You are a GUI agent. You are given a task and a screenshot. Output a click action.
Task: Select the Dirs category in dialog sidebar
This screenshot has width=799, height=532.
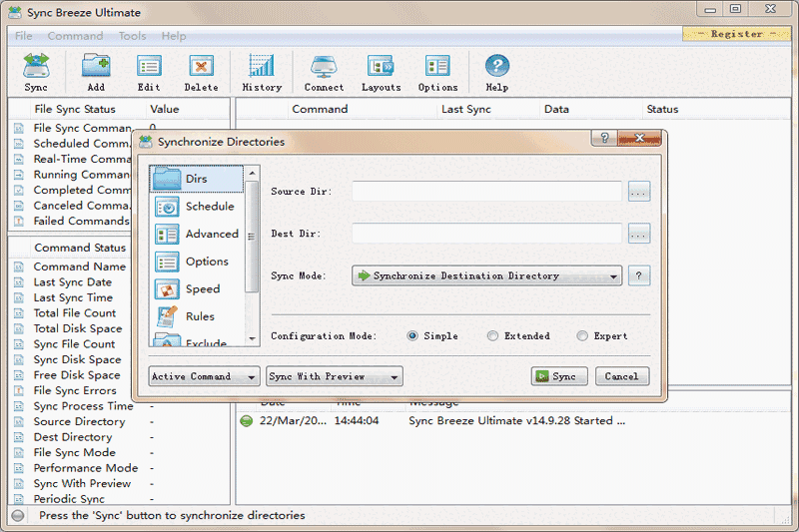point(196,179)
